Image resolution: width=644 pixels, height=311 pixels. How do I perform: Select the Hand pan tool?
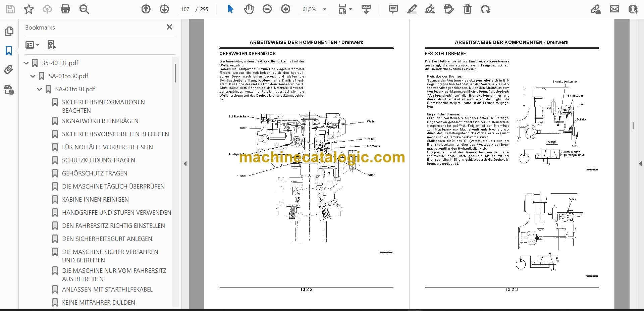(x=249, y=9)
